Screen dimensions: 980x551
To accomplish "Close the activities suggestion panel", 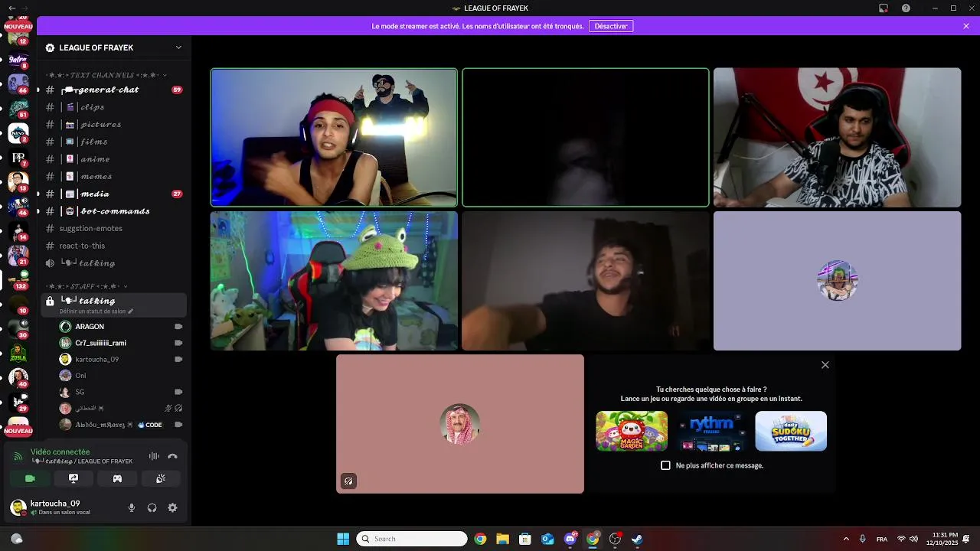I will click(x=825, y=365).
